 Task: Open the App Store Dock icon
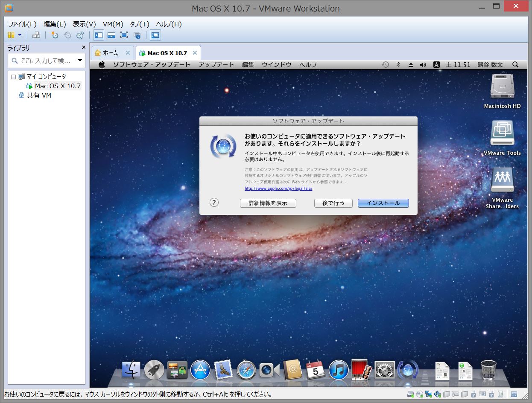pyautogui.click(x=200, y=369)
